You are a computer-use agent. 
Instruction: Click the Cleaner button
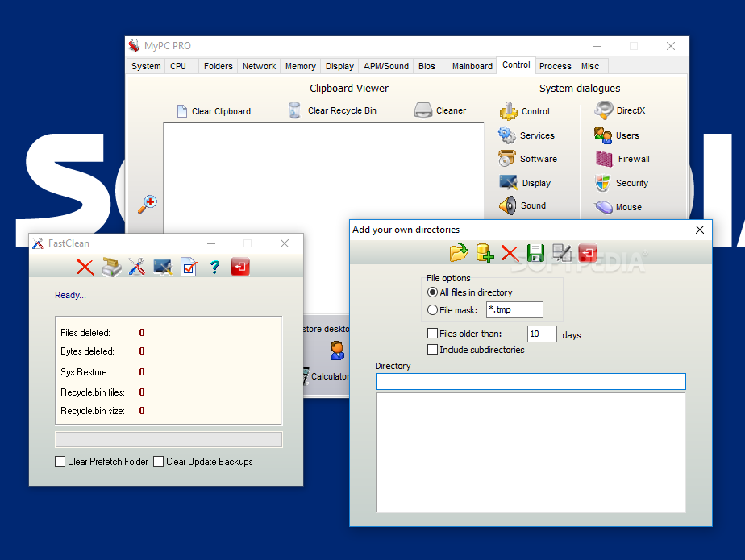(x=439, y=110)
